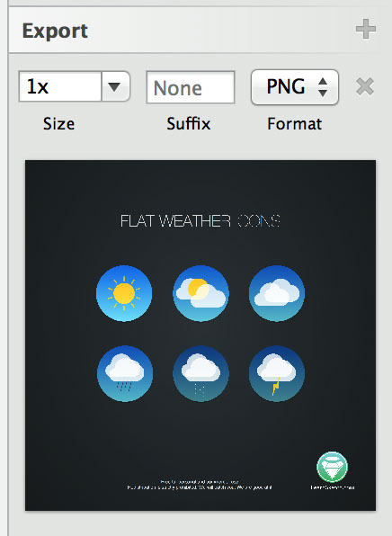Click the footer credit text in preview
The height and width of the screenshot is (536, 392).
pos(200,485)
